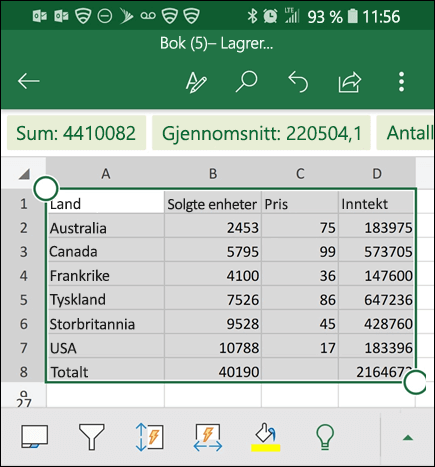This screenshot has width=435, height=467.
Task: Select the cell with value 4100
Action: point(213,276)
